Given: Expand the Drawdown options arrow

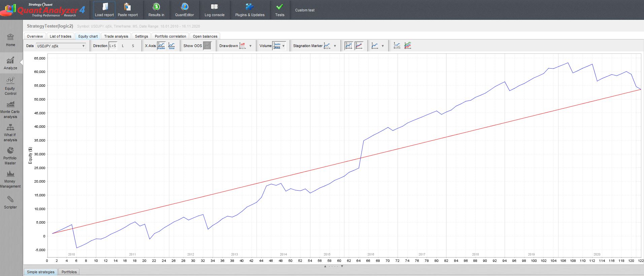Looking at the screenshot, I should (x=250, y=46).
